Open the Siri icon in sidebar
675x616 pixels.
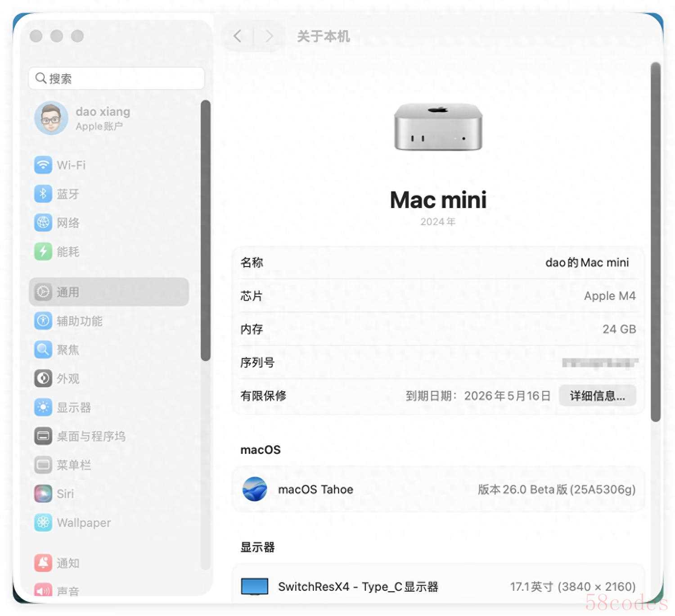(43, 494)
